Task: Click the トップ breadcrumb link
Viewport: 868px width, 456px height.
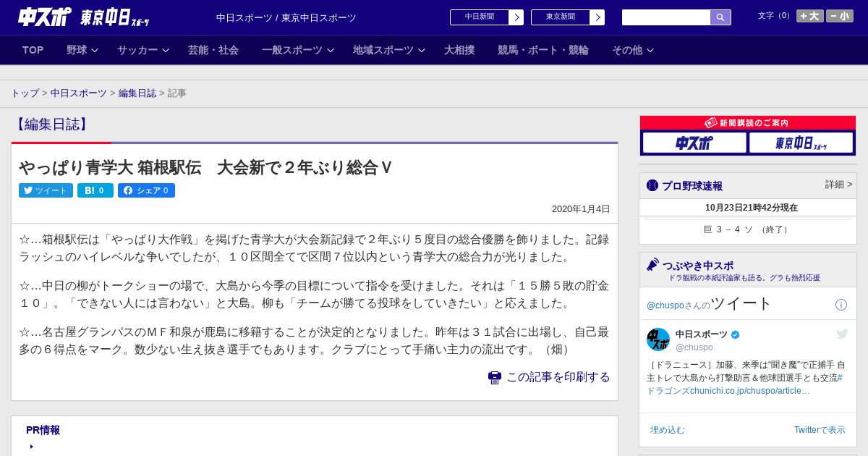Action: coord(25,93)
